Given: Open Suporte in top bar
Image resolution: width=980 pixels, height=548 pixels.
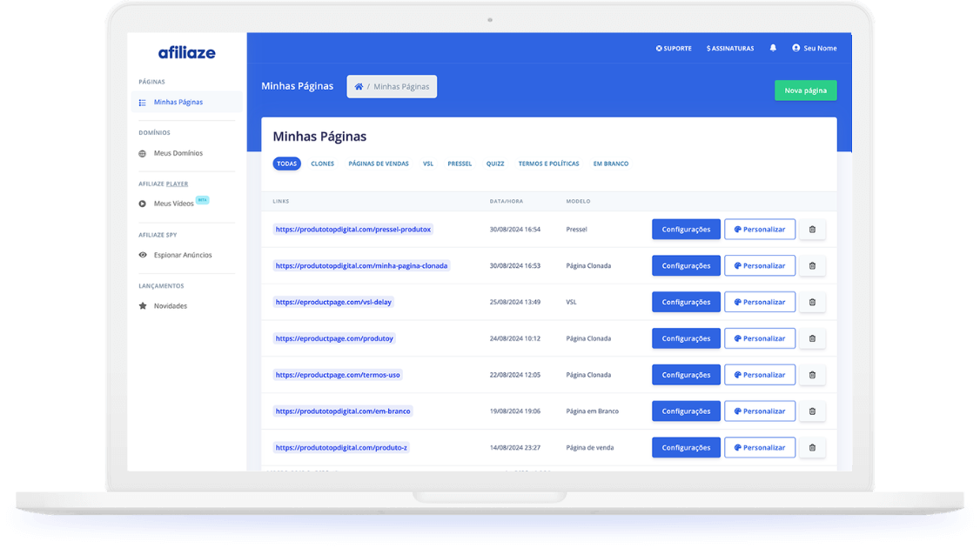Looking at the screenshot, I should 674,49.
